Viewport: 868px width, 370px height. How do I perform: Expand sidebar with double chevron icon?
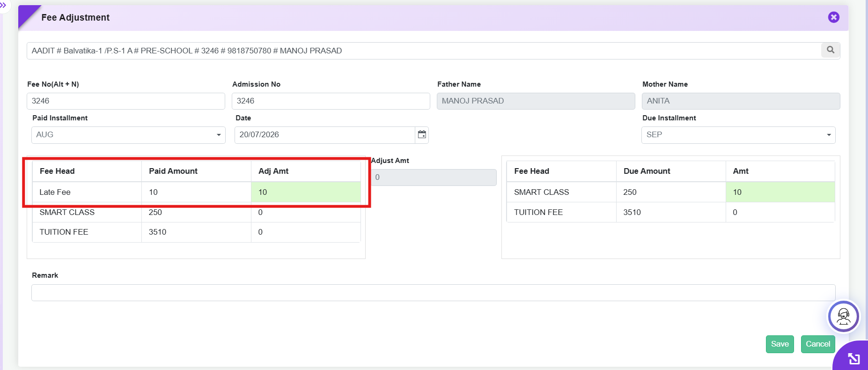coord(3,5)
